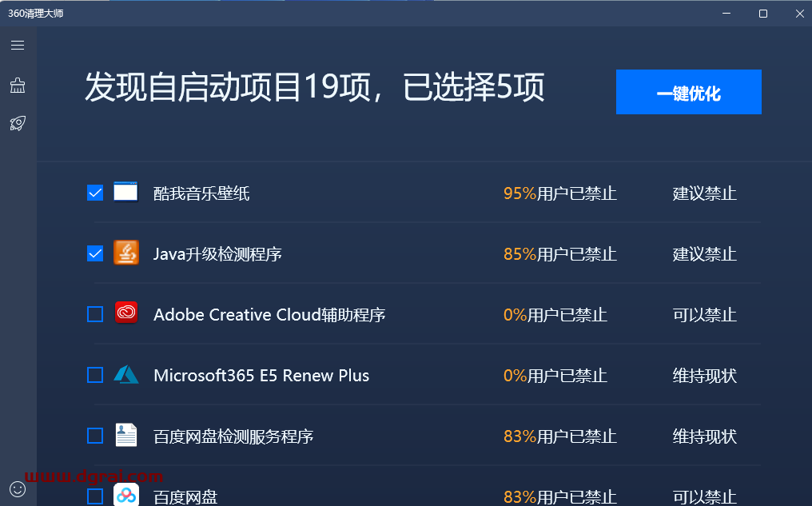Viewport: 812px width, 506px height.
Task: Select the Java升级检测程序 item name
Action: coord(217,253)
